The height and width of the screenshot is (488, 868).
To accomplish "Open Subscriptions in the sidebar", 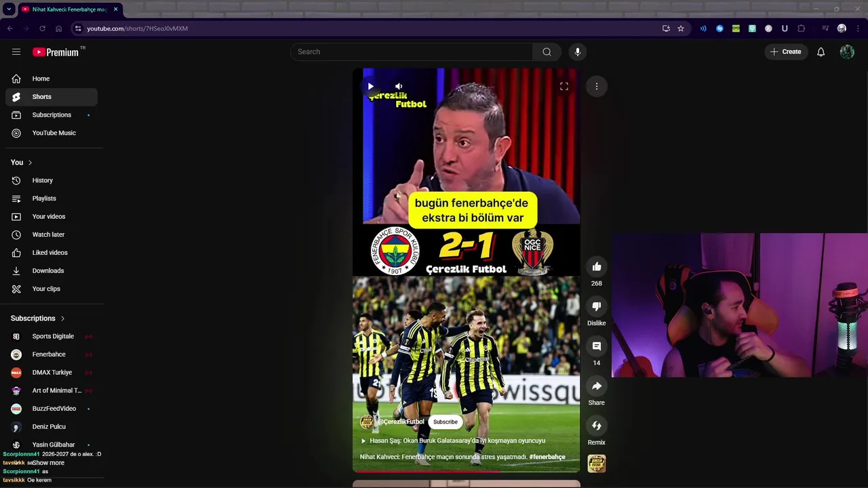I will tap(52, 115).
